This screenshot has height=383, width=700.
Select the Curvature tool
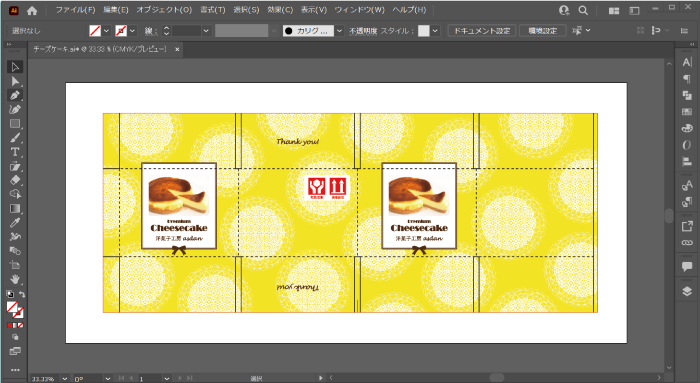(15, 109)
